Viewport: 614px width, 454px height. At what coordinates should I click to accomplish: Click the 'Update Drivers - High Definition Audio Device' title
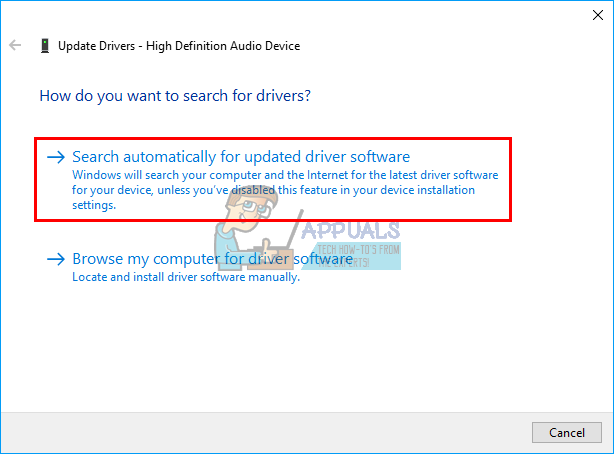coord(179,46)
